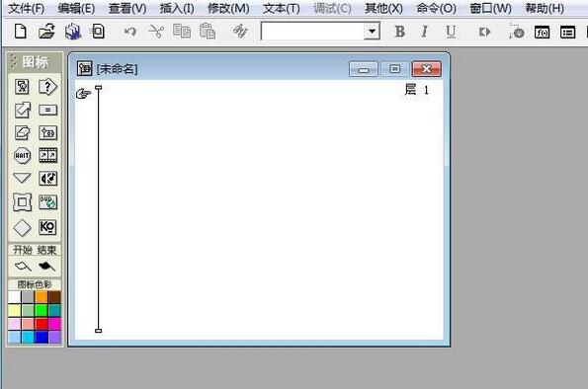This screenshot has width=588, height=389.
Task: Click the Paste clipboard icon
Action: (x=208, y=32)
